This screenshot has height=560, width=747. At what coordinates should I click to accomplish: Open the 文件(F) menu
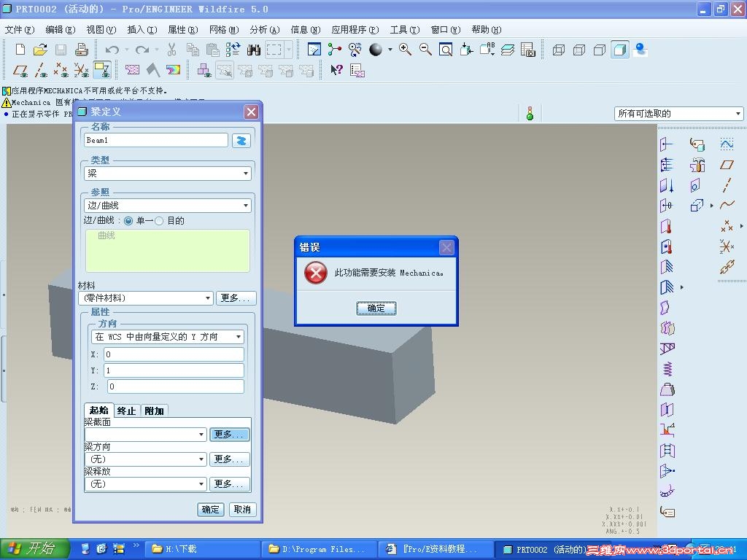coord(20,29)
